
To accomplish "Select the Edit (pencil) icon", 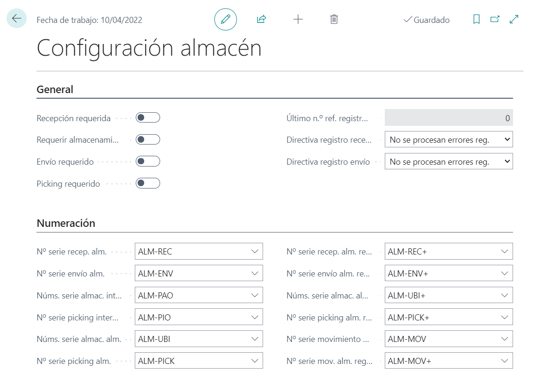I will tap(225, 19).
